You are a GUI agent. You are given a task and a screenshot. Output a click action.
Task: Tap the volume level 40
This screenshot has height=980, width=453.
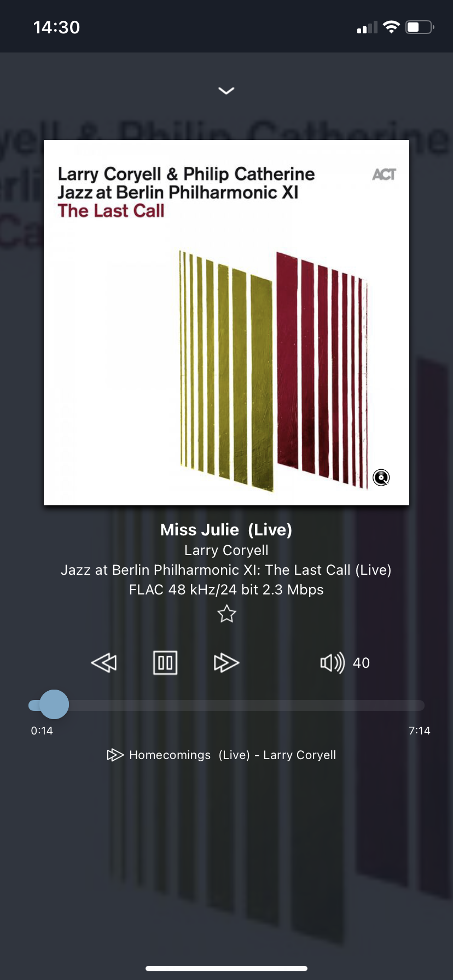coord(361,663)
